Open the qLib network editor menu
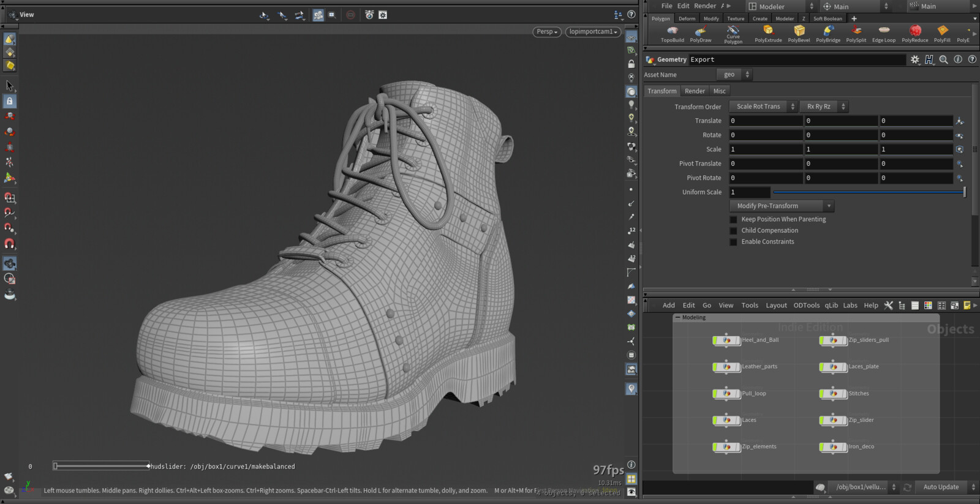This screenshot has height=504, width=980. click(x=831, y=306)
